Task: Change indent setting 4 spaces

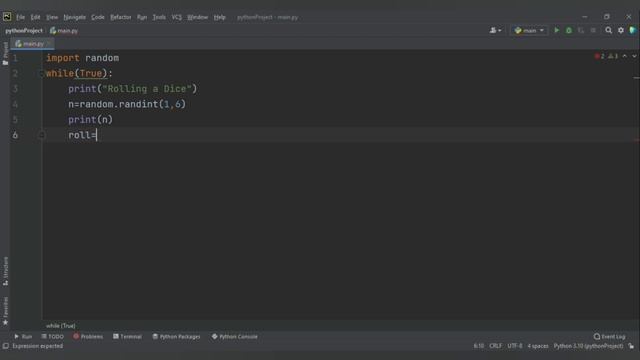Action: (538, 346)
